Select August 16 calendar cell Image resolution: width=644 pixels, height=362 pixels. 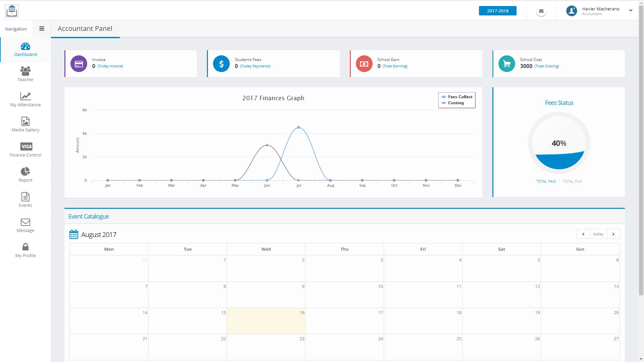pos(266,321)
